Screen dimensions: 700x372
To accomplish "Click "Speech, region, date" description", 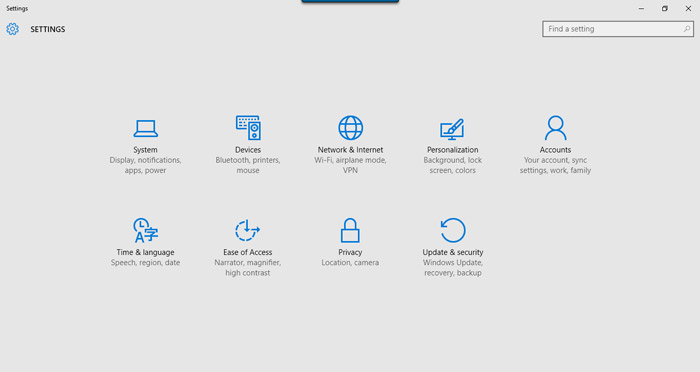I will pos(146,263).
